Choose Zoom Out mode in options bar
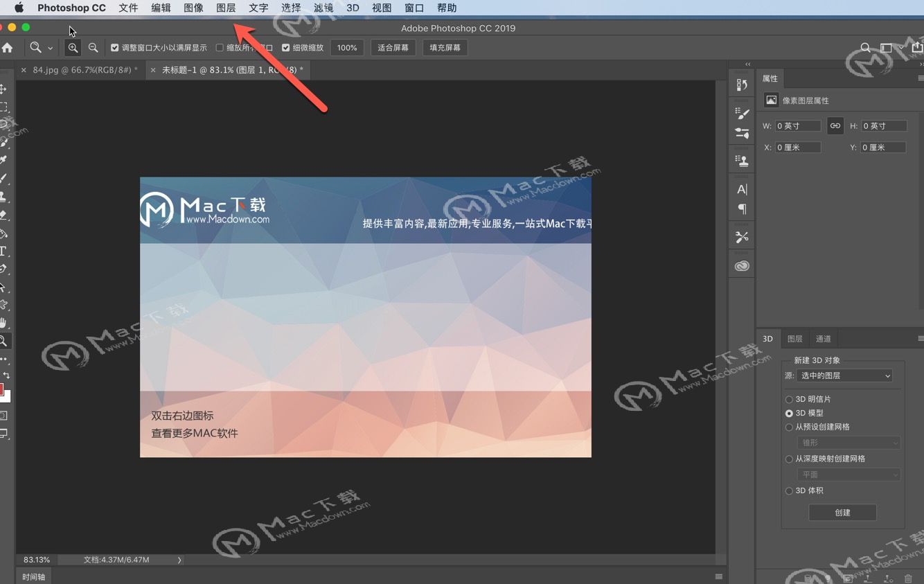Image resolution: width=924 pixels, height=584 pixels. tap(93, 48)
